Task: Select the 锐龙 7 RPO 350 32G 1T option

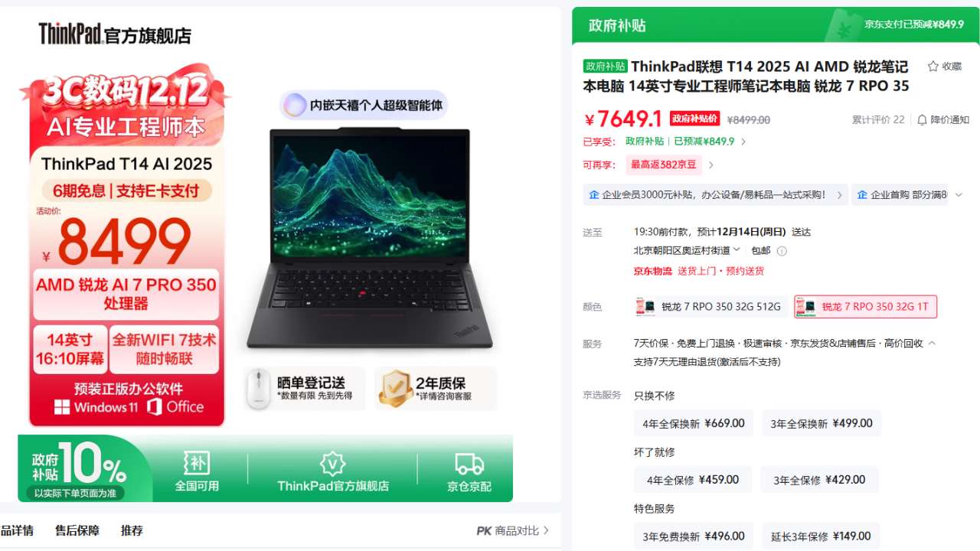Action: point(865,307)
